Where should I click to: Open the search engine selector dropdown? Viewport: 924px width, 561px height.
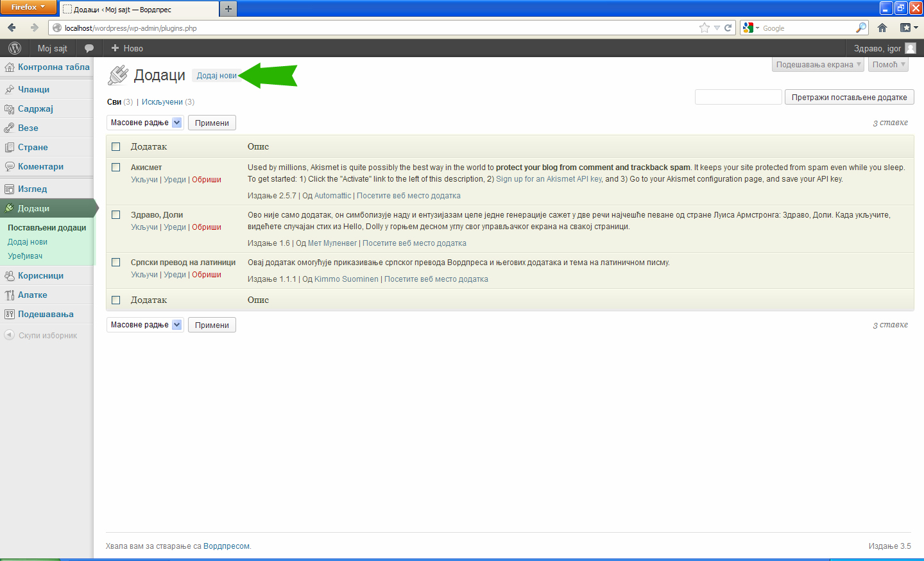pos(751,28)
